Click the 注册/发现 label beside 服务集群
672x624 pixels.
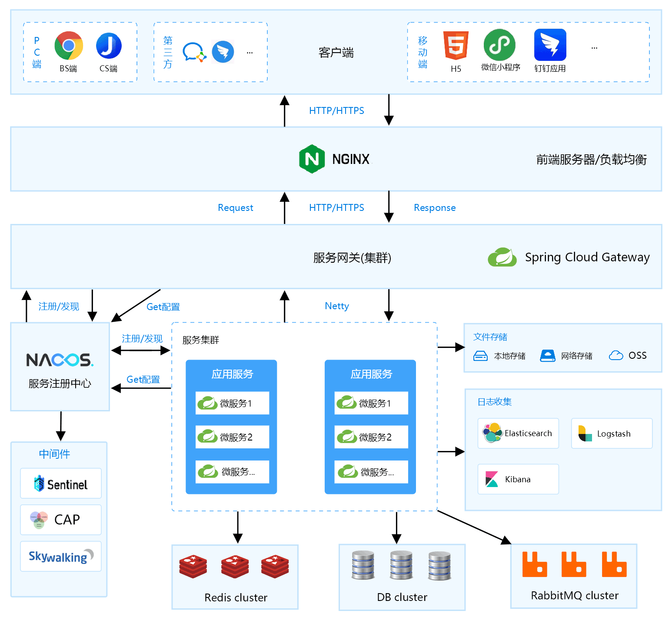142,338
